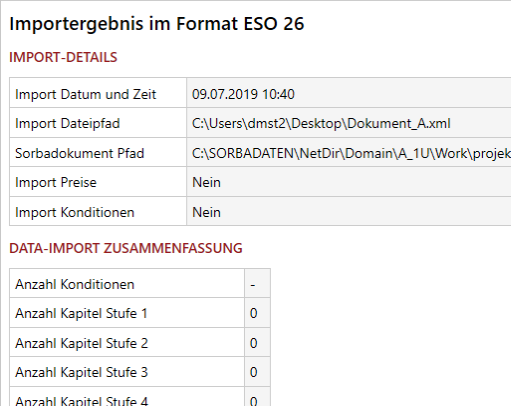Screen dimensions: 511x406
Task: Select the Dokument_A.xml file path value
Action: pos(321,124)
